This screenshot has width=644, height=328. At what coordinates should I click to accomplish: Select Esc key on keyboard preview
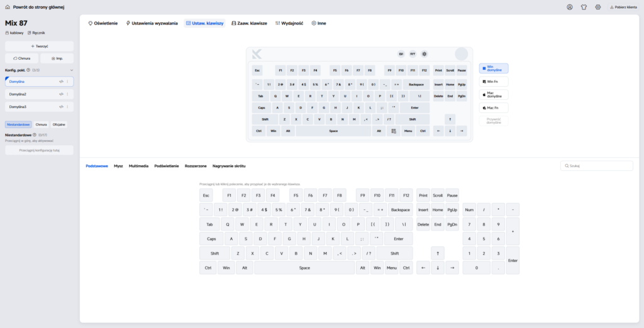(257, 70)
